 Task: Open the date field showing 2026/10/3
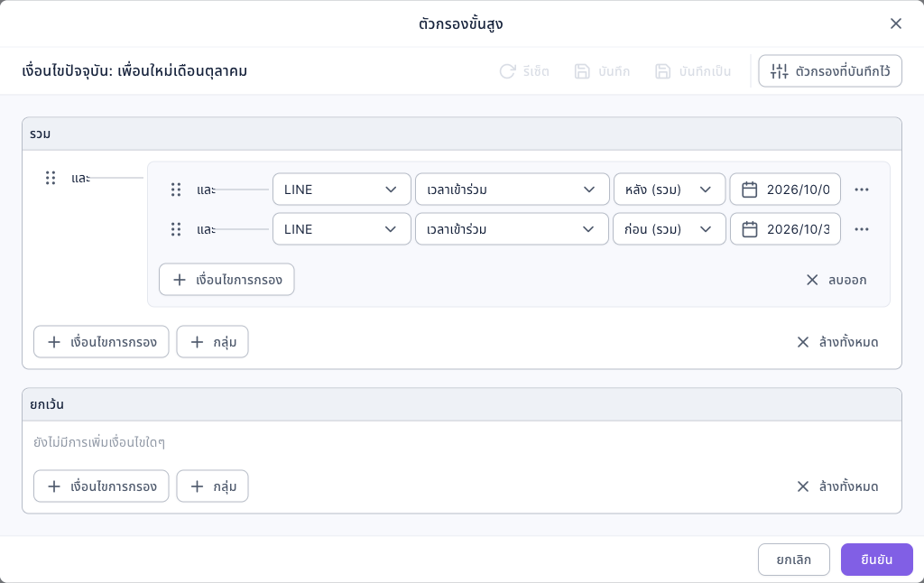coord(786,229)
